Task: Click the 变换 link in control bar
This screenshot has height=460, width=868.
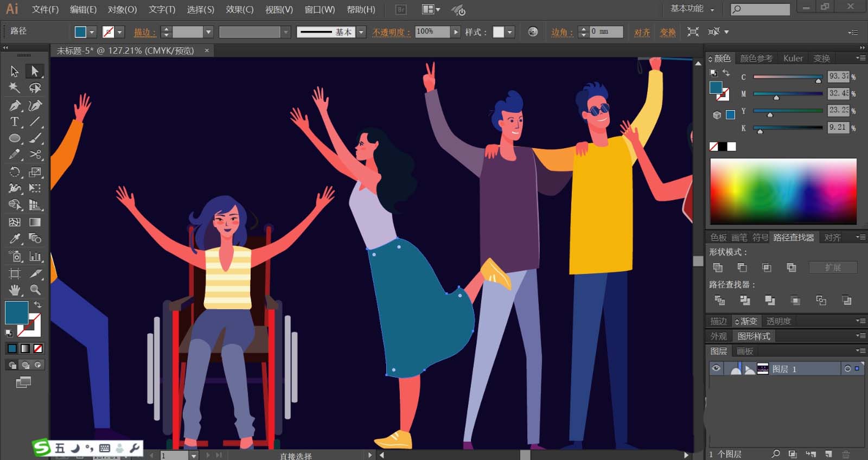Action: pyautogui.click(x=668, y=32)
